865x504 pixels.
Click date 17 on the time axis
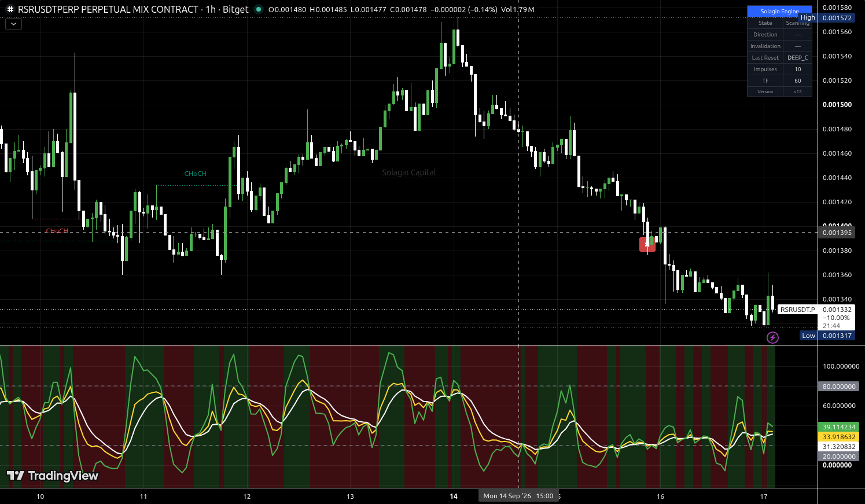tap(764, 496)
